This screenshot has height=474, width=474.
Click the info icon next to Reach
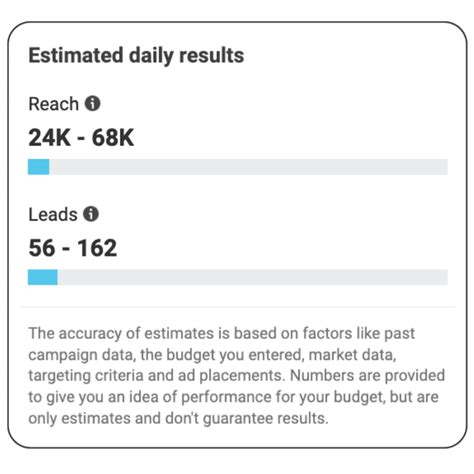(x=92, y=104)
